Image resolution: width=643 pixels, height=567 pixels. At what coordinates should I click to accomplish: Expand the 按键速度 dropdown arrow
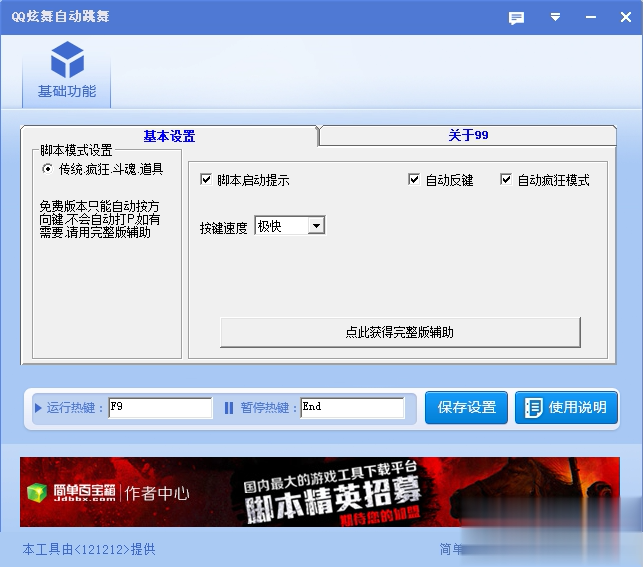pyautogui.click(x=316, y=225)
